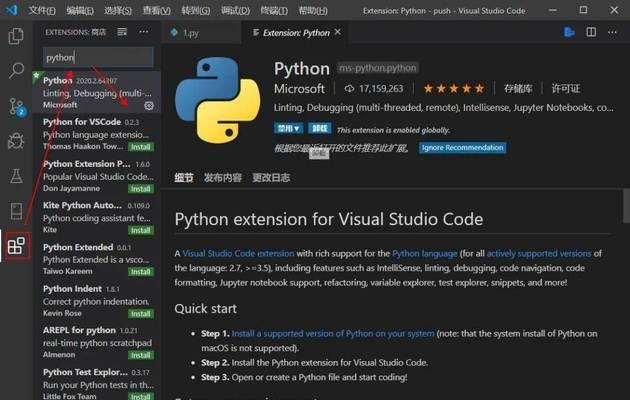The height and width of the screenshot is (400, 630).
Task: Open editor more actions ellipsis
Action: (612, 32)
